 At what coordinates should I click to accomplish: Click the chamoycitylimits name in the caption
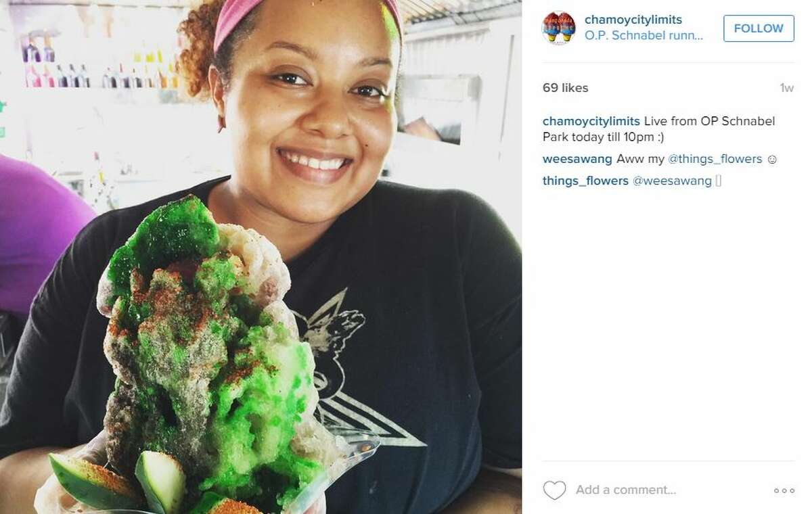click(591, 121)
